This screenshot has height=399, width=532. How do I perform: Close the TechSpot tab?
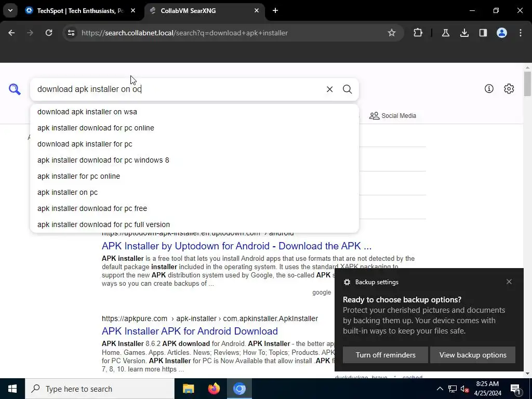[133, 11]
